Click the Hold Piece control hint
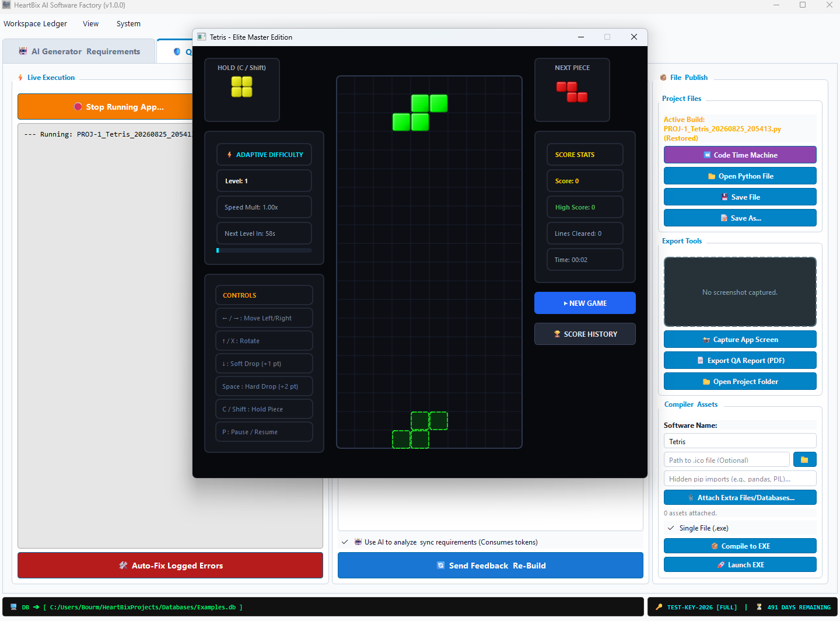Screen dimensions: 840x621 click(264, 409)
